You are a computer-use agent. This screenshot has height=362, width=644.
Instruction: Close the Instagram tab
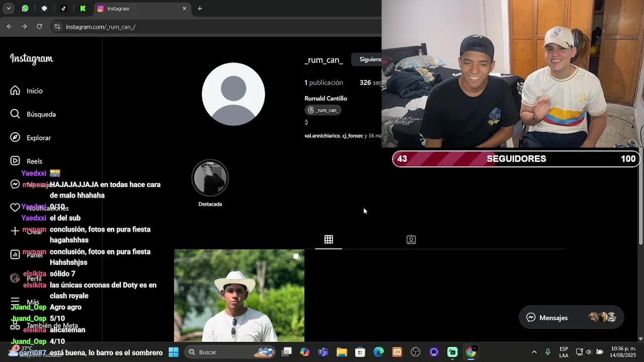(x=184, y=9)
